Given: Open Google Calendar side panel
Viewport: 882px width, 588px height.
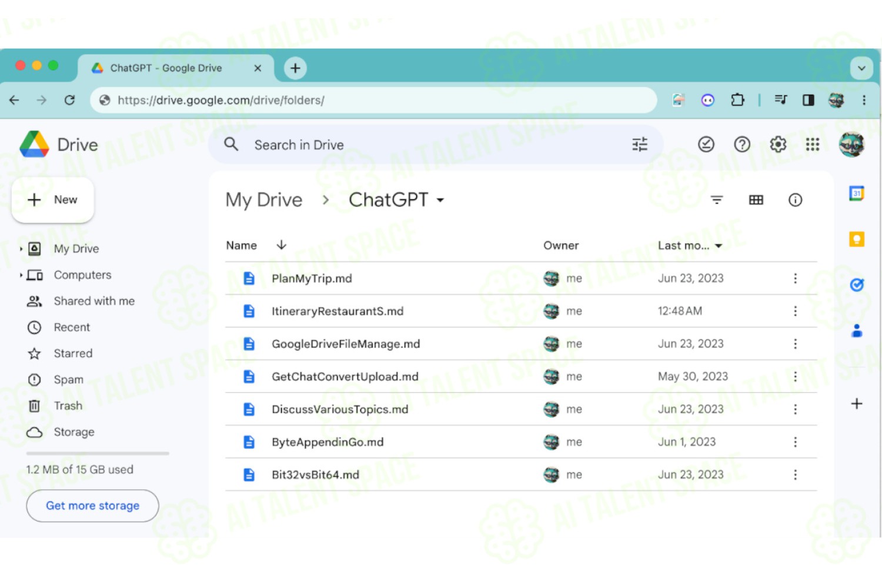Looking at the screenshot, I should pos(857,193).
